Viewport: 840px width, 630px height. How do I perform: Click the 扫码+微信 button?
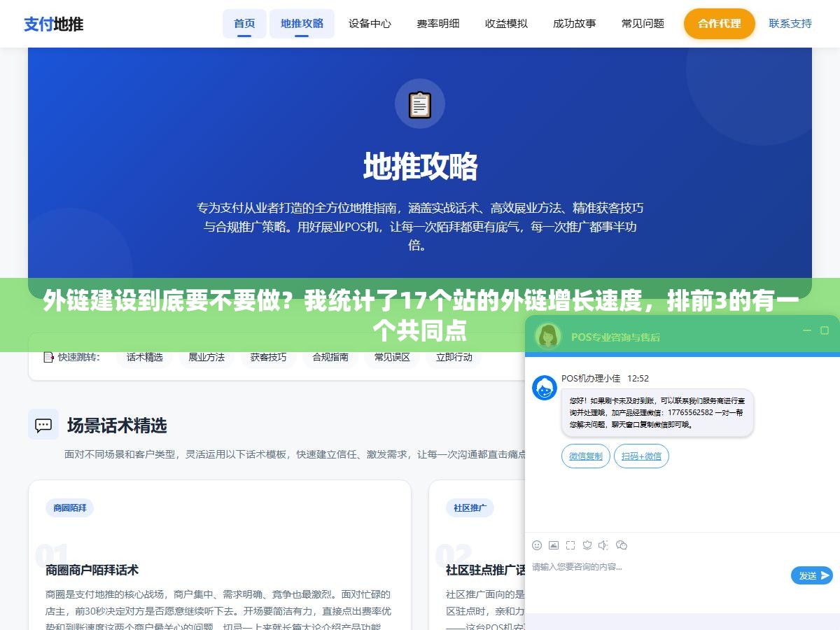point(642,456)
